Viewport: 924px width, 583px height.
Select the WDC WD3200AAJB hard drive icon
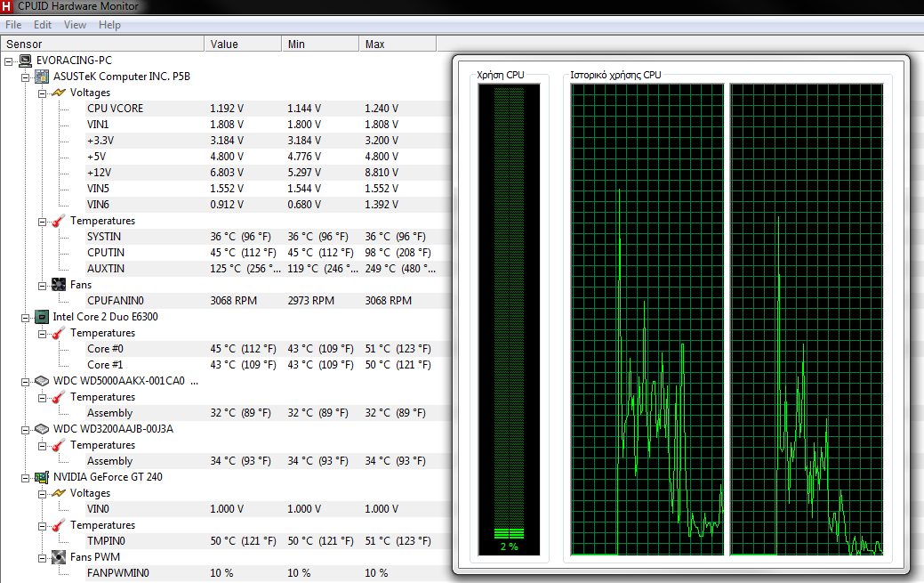click(42, 429)
